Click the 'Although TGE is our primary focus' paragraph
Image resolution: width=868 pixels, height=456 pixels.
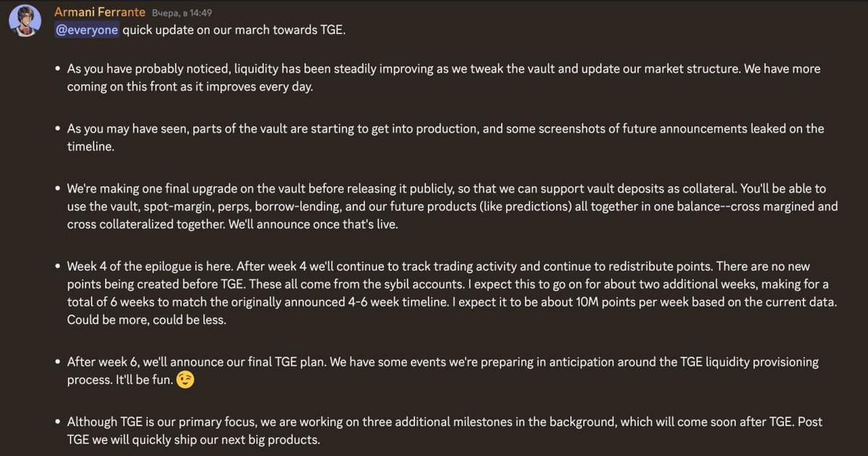[444, 431]
